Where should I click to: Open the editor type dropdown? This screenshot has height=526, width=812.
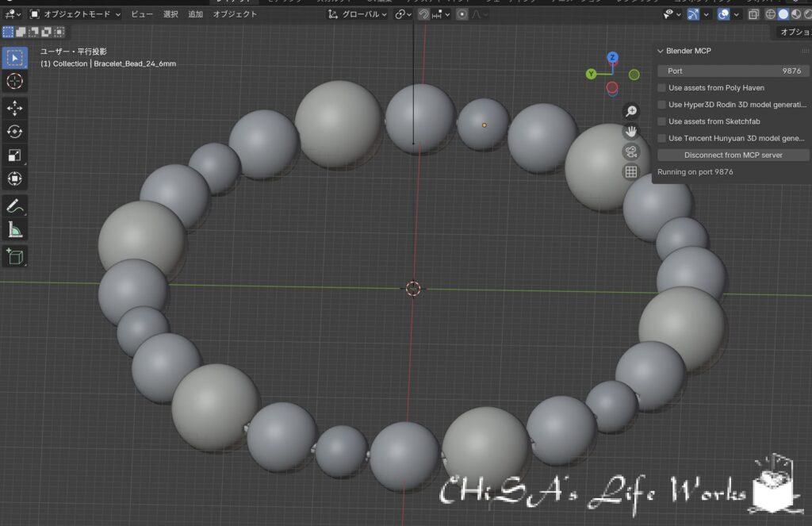click(x=13, y=14)
